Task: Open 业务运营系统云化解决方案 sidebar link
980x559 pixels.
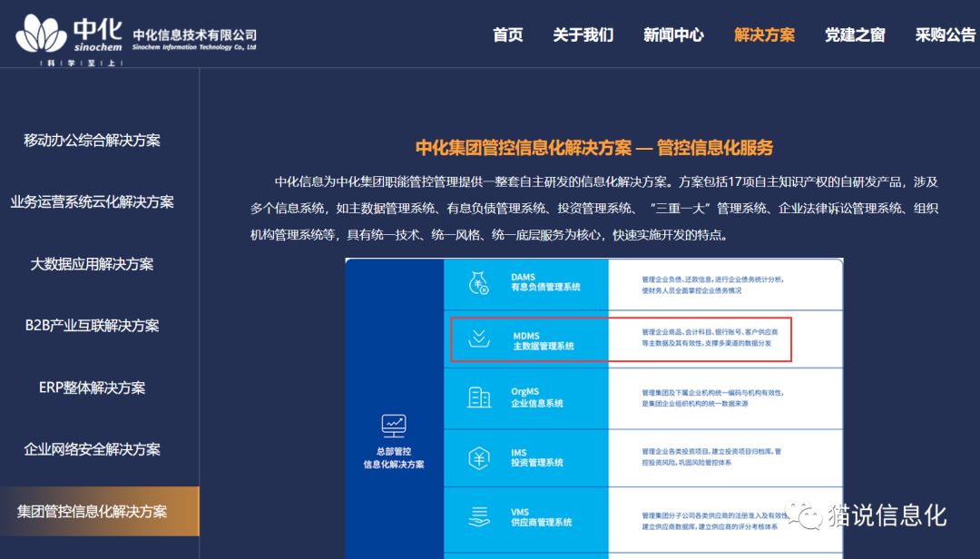Action: tap(93, 202)
